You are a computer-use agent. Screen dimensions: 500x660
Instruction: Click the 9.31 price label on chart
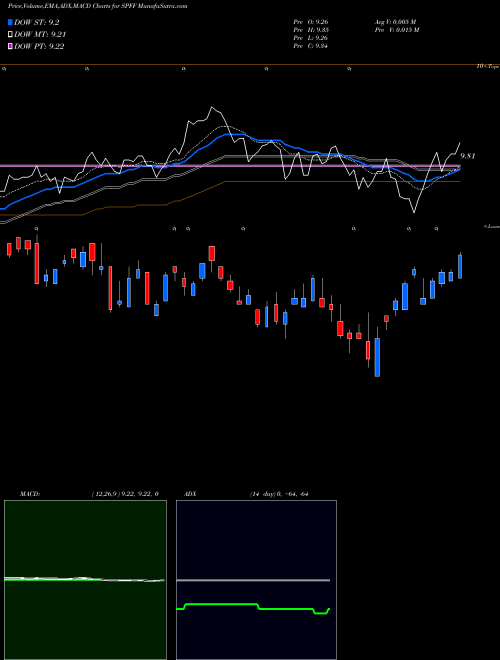point(468,156)
